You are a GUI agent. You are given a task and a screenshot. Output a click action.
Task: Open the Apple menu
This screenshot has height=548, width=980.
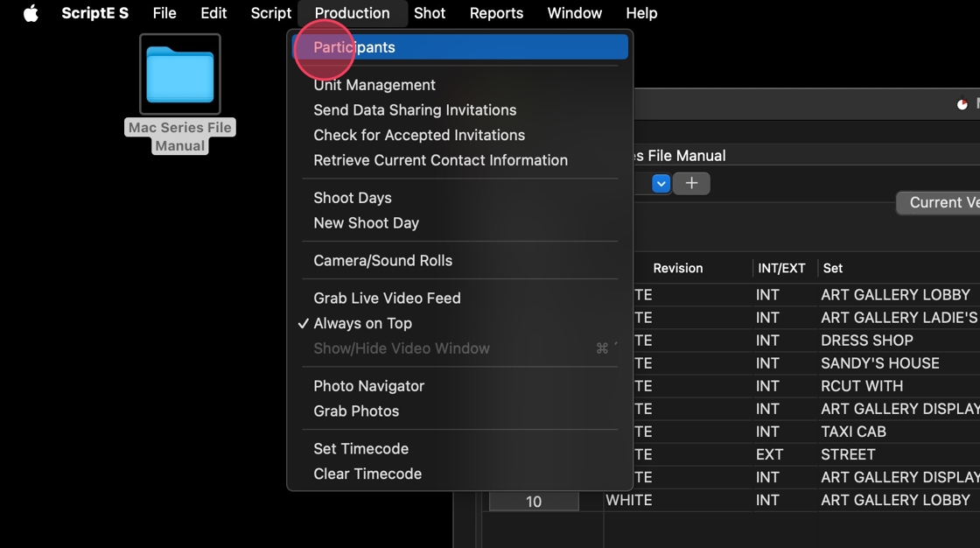[x=31, y=13]
